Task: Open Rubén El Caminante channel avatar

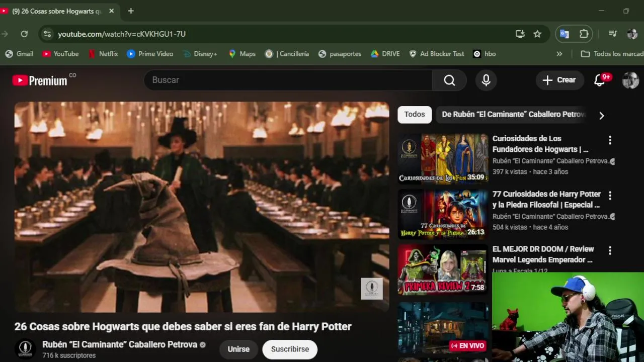Action: 25,349
